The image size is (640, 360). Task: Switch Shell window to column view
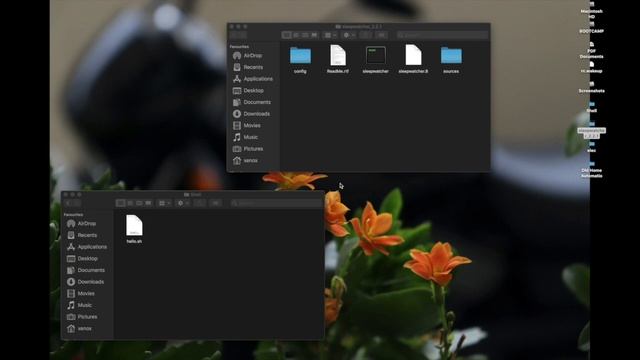click(139, 203)
